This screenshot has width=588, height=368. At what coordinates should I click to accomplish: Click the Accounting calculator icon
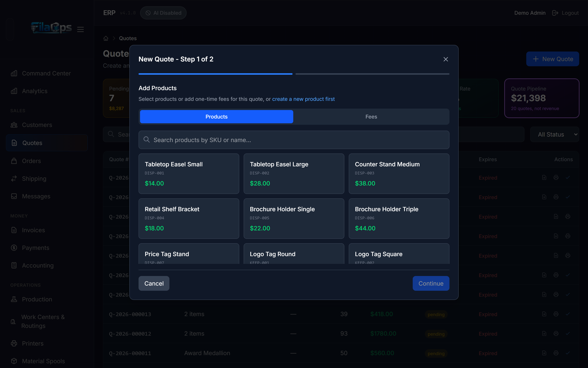14,266
